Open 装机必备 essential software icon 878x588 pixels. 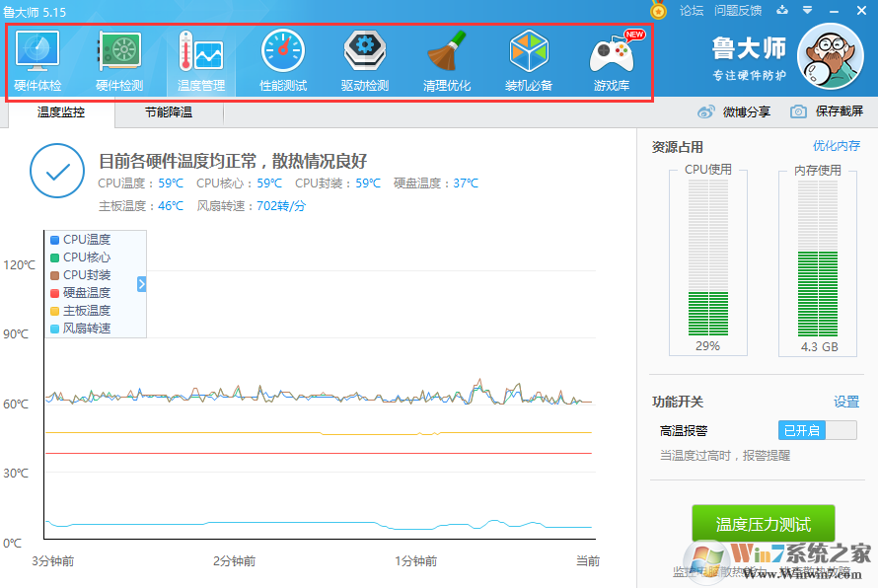529,59
